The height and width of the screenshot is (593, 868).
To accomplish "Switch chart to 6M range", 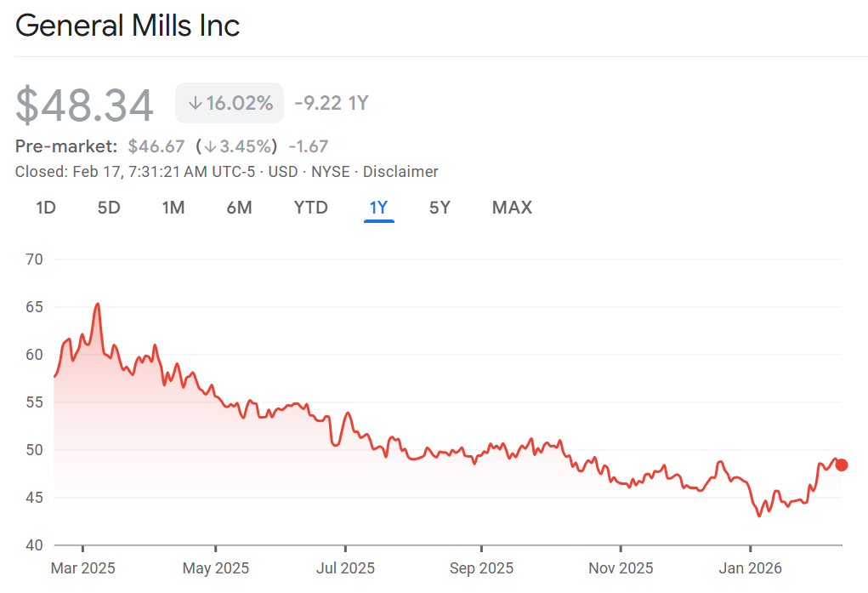I will 239,208.
